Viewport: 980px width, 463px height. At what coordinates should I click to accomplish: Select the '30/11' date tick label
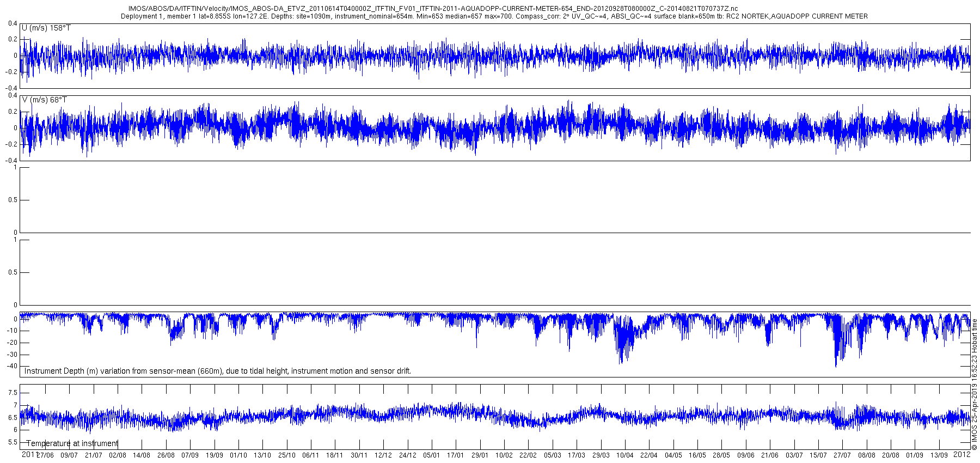359,455
